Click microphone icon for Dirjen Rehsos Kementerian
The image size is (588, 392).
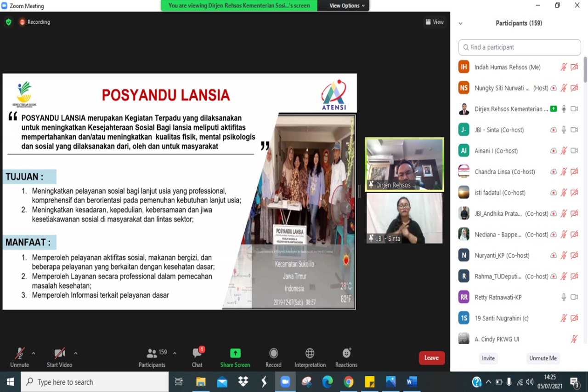click(564, 109)
